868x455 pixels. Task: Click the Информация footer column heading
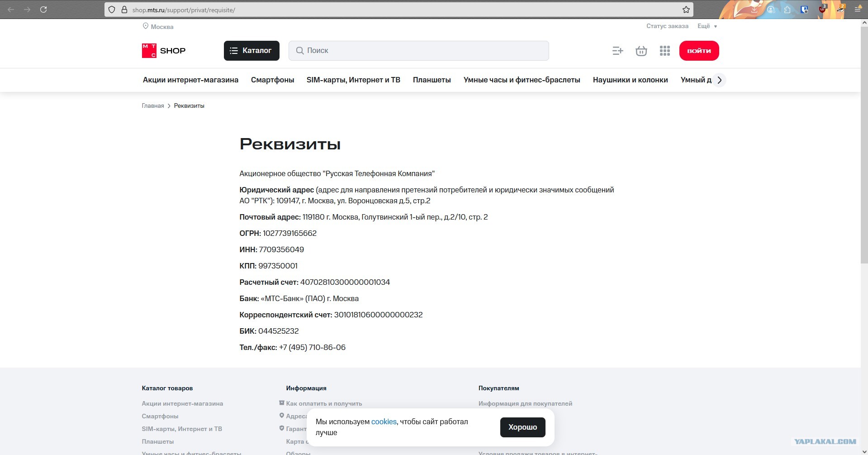[306, 388]
